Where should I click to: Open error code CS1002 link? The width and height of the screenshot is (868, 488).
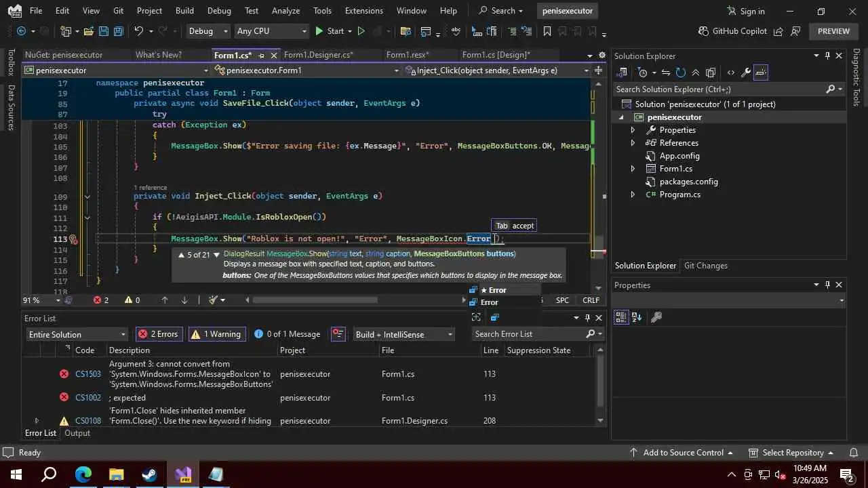(88, 398)
